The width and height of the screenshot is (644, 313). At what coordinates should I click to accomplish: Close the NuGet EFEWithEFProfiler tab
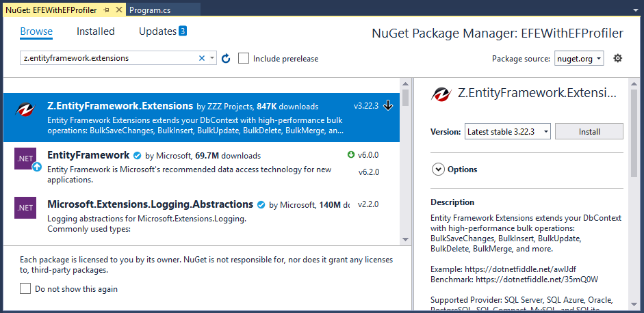tap(119, 10)
